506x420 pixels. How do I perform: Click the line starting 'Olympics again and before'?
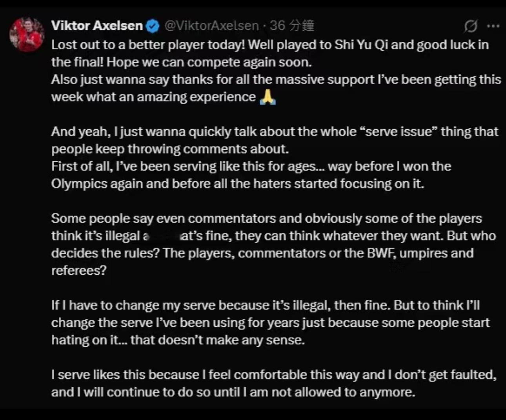point(237,183)
